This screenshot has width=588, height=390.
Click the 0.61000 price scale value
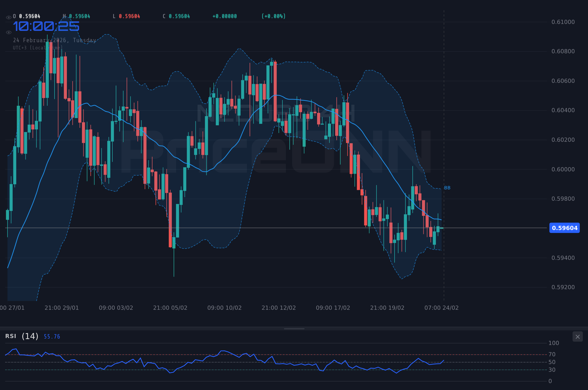(563, 22)
